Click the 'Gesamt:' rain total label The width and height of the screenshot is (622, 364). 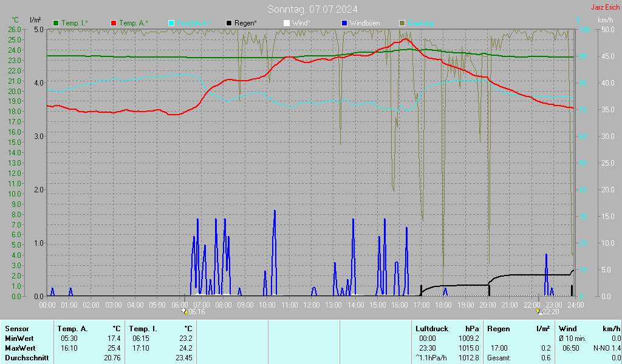(x=499, y=358)
